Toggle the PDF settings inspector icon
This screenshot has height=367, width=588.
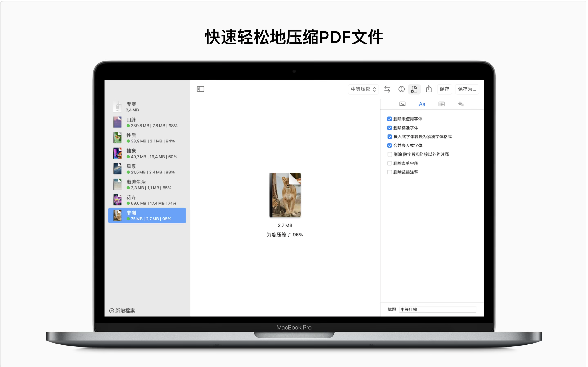pyautogui.click(x=414, y=89)
